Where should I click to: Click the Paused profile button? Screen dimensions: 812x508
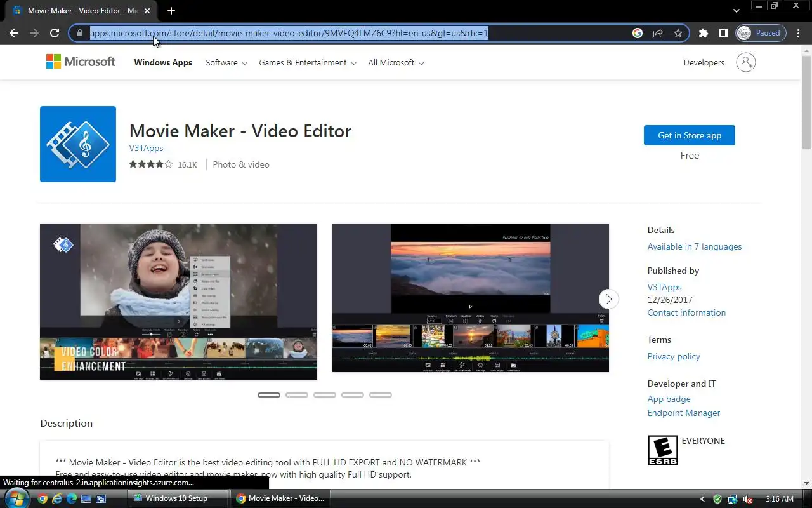[761, 33]
